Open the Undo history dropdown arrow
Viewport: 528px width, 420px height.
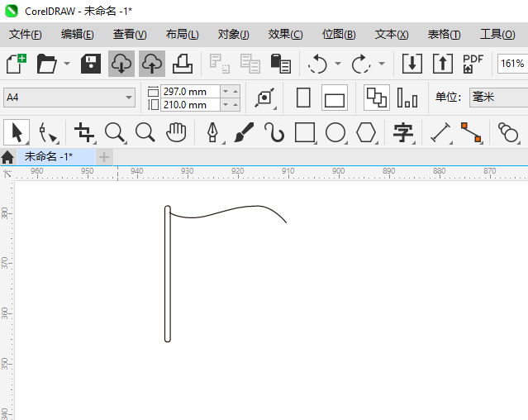[x=338, y=64]
